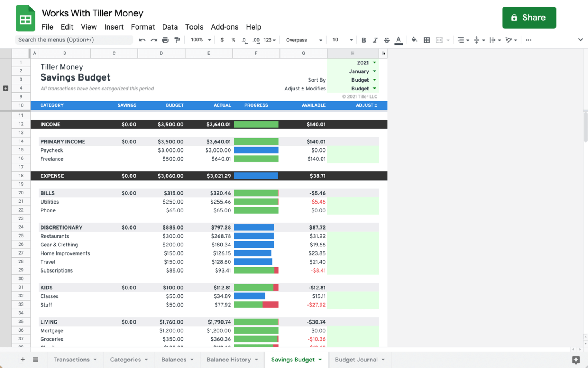This screenshot has height=368, width=588.
Task: Click the Share button
Action: [x=529, y=17]
